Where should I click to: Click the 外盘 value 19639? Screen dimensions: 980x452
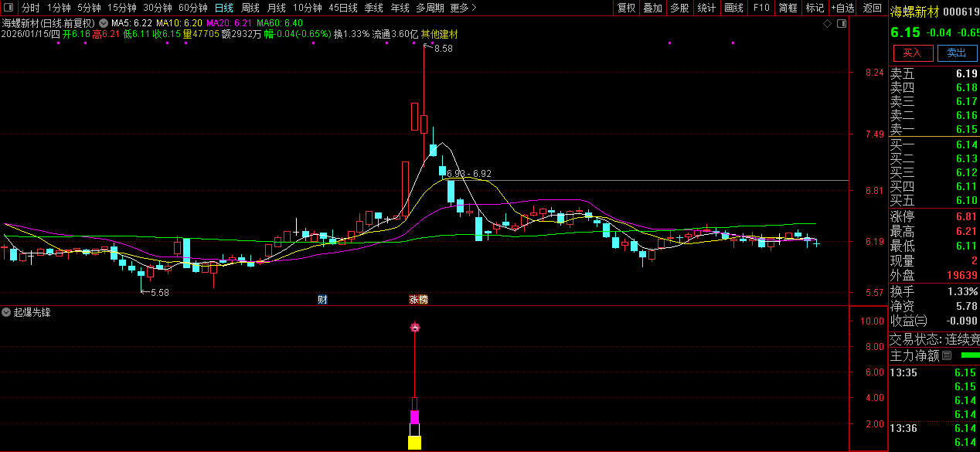coord(961,275)
